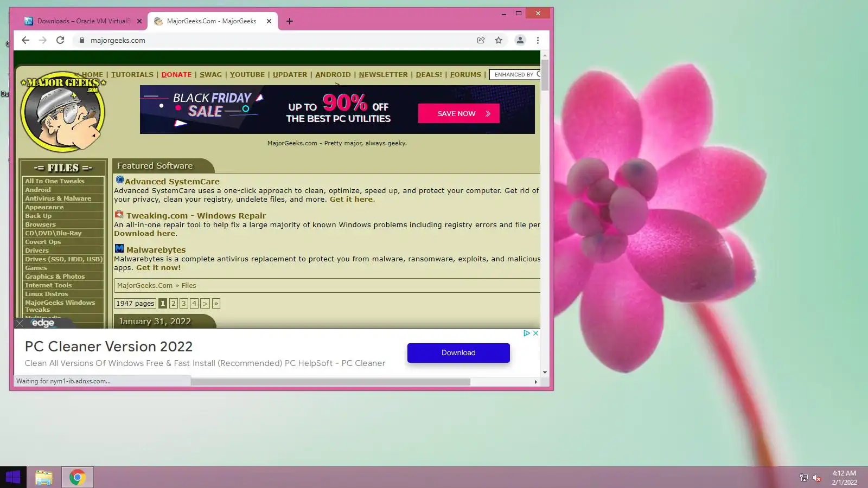Screen dimensions: 868x488
Task: Open the ANDROID menu link
Action: tap(333, 75)
